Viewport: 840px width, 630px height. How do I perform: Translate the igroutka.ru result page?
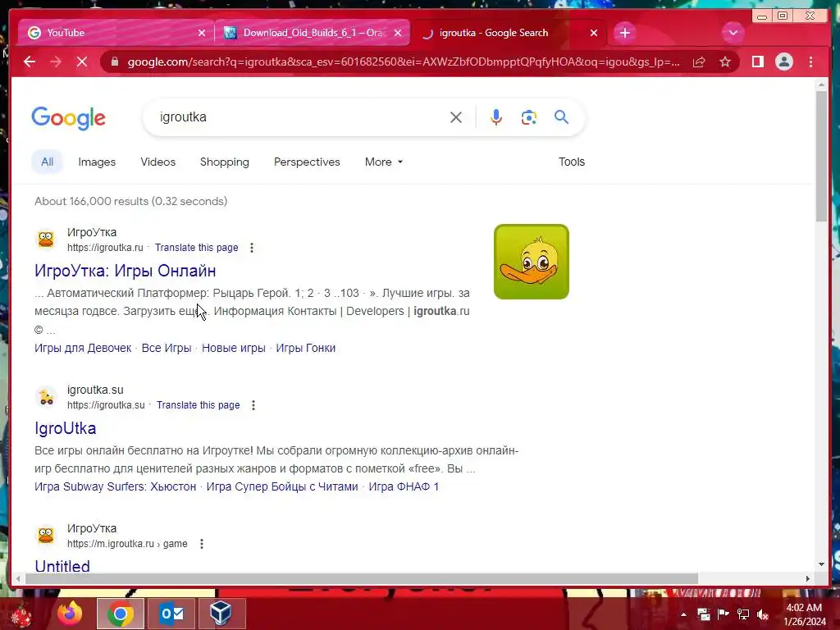(x=197, y=248)
